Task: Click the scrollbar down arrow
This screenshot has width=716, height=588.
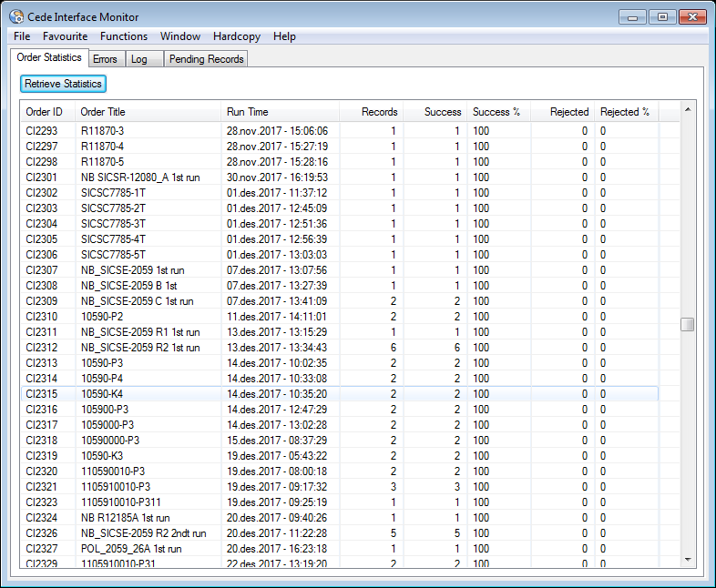Action: pyautogui.click(x=688, y=560)
